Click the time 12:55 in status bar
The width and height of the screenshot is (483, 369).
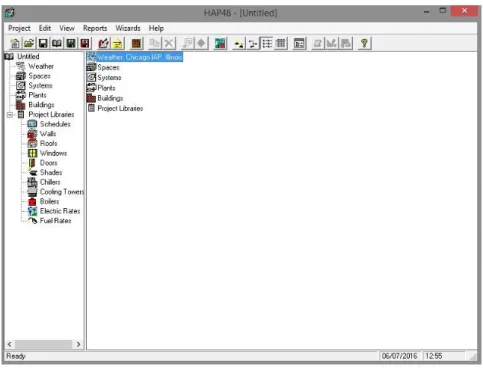coord(434,356)
